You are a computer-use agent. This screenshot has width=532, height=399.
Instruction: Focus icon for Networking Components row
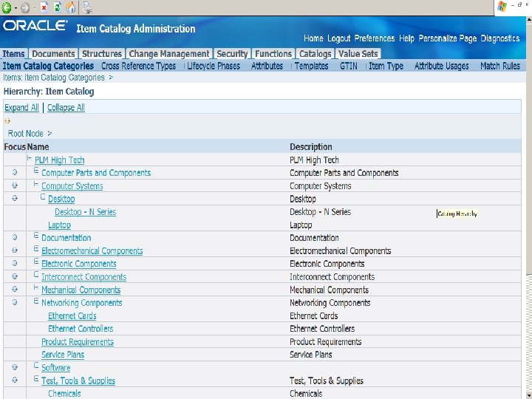tap(15, 302)
